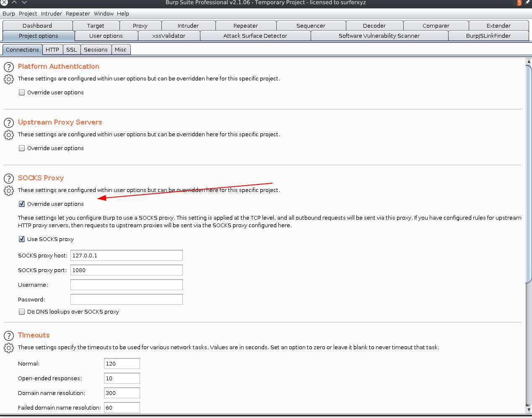Click the SOCKS Password input field

(127, 299)
